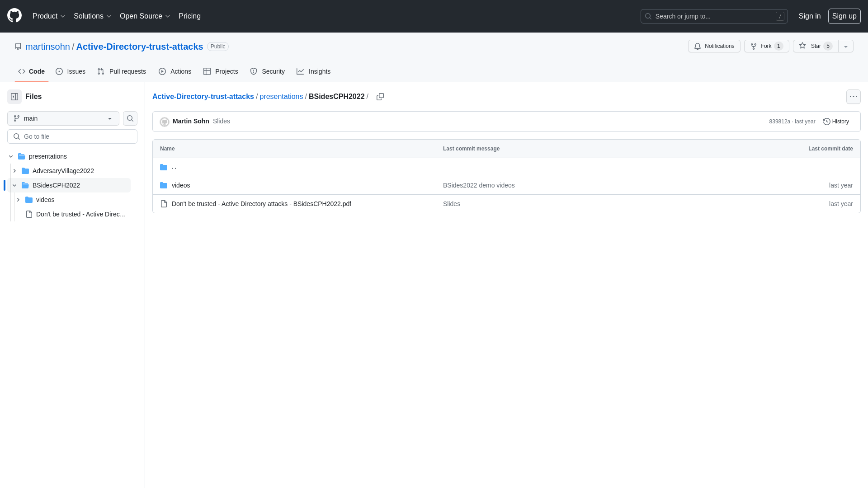Expand the AdversaryVillage2022 folder chevron

pyautogui.click(x=14, y=171)
